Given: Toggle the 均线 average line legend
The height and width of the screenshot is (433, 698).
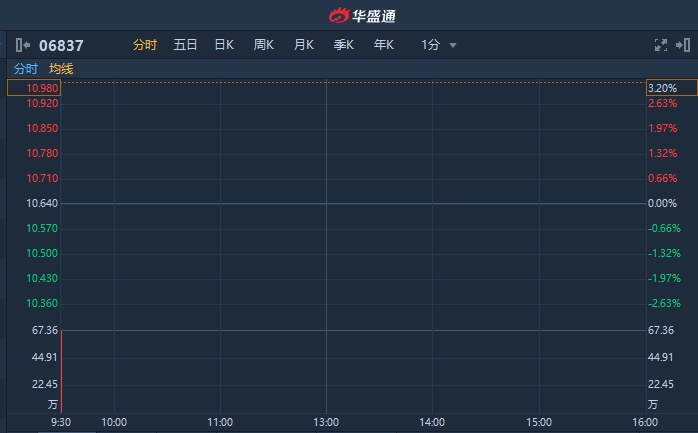Looking at the screenshot, I should [x=61, y=69].
